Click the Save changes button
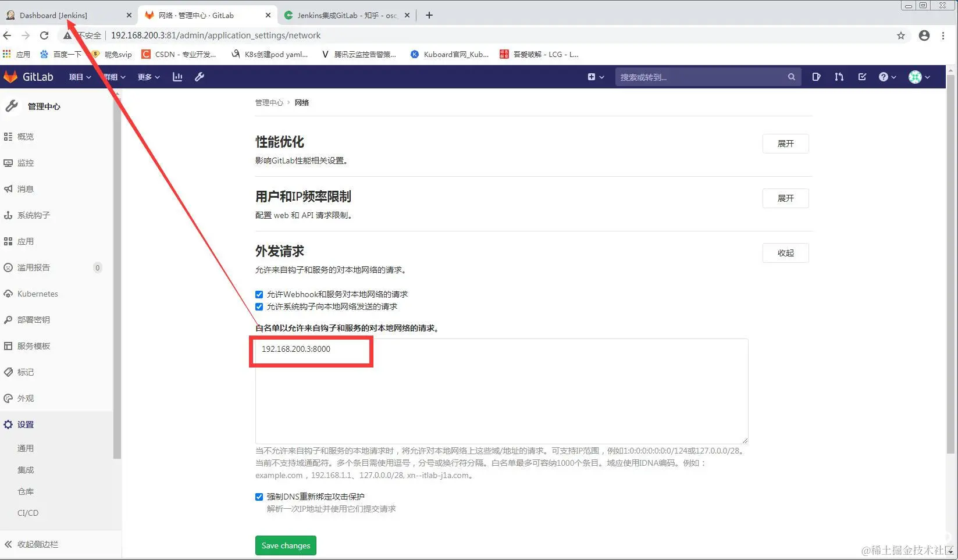Viewport: 958px width, 560px height. 285,545
